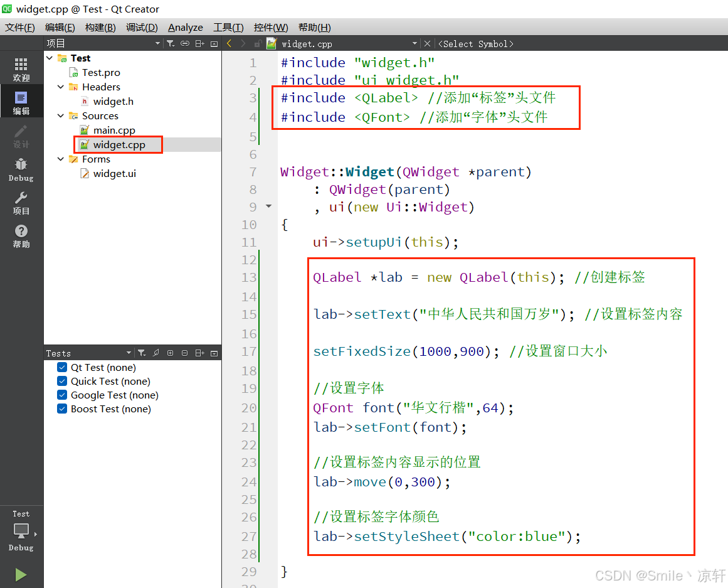This screenshot has height=588, width=728.
Task: Open the 控件(W) menu
Action: tap(271, 28)
